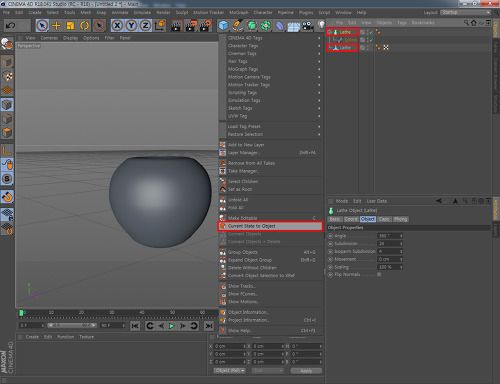This screenshot has width=500, height=384.
Task: Switch to Coord. tab in Attributes
Action: coord(351,219)
